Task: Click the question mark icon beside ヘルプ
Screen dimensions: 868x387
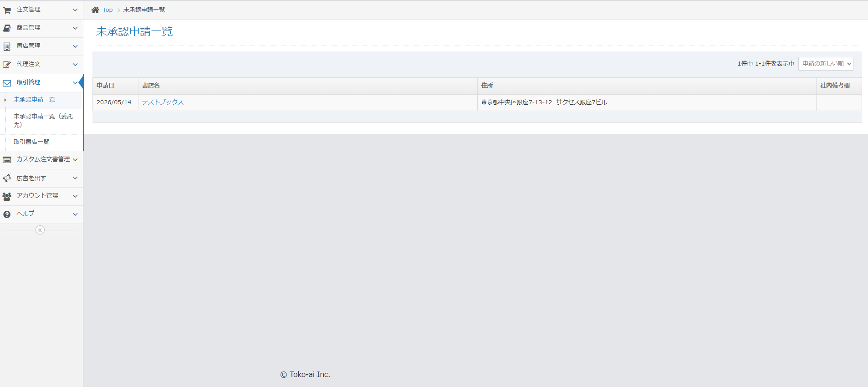Action: tap(7, 214)
